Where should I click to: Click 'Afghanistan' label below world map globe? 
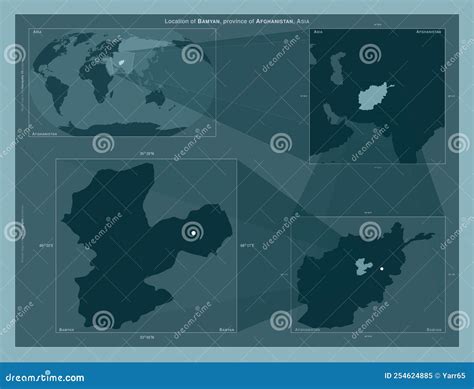pos(45,133)
